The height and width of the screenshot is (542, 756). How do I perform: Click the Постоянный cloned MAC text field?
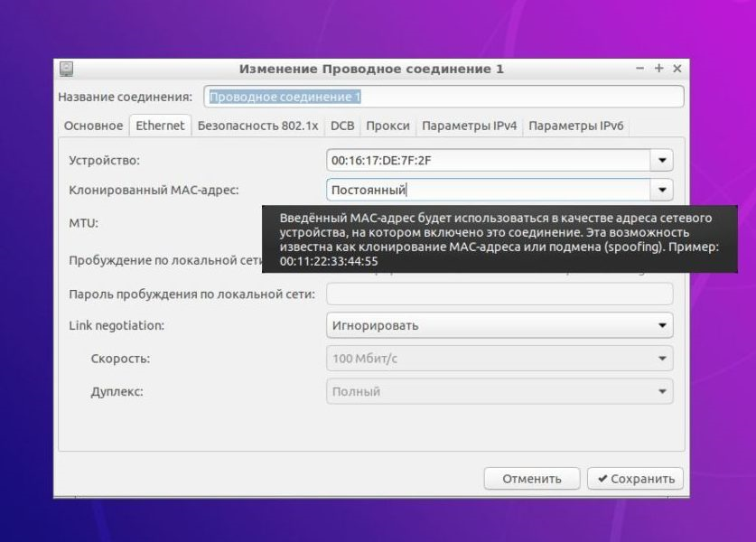pos(488,190)
